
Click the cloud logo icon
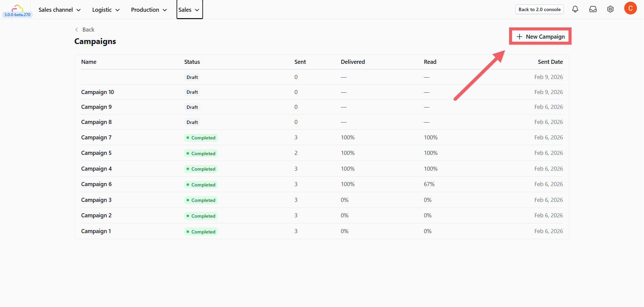point(17,8)
